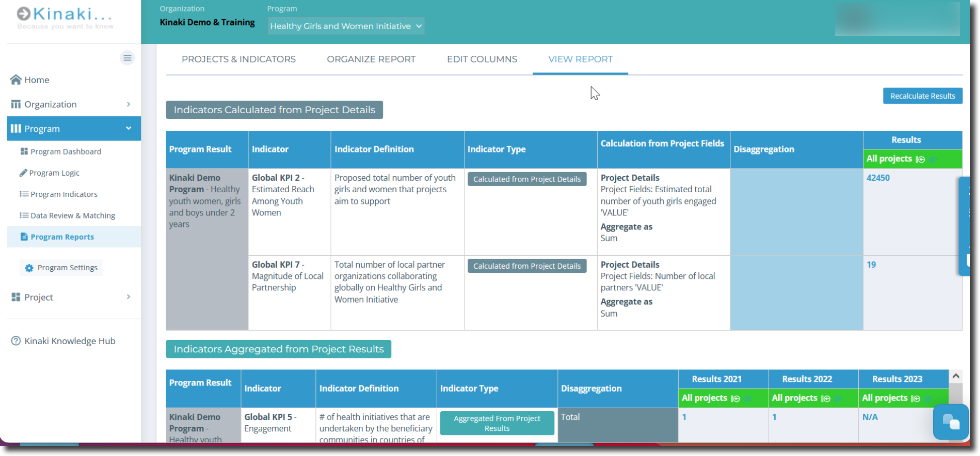Click the Recalculate Results button
The image size is (980, 456).
click(x=923, y=96)
